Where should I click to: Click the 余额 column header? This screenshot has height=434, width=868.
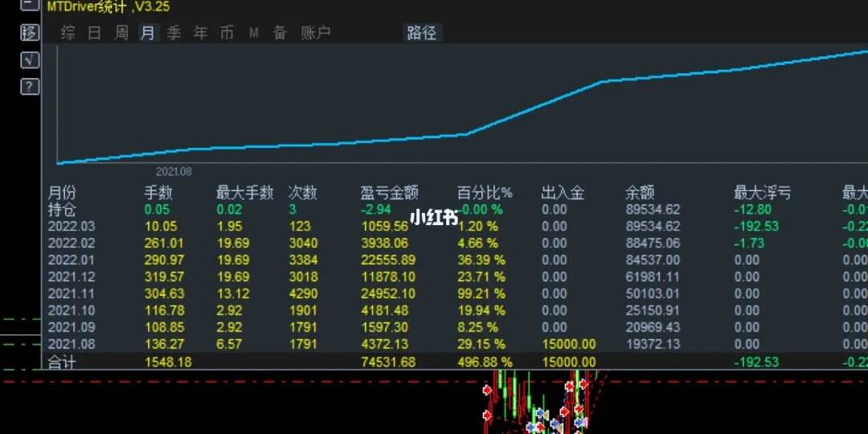[x=640, y=193]
